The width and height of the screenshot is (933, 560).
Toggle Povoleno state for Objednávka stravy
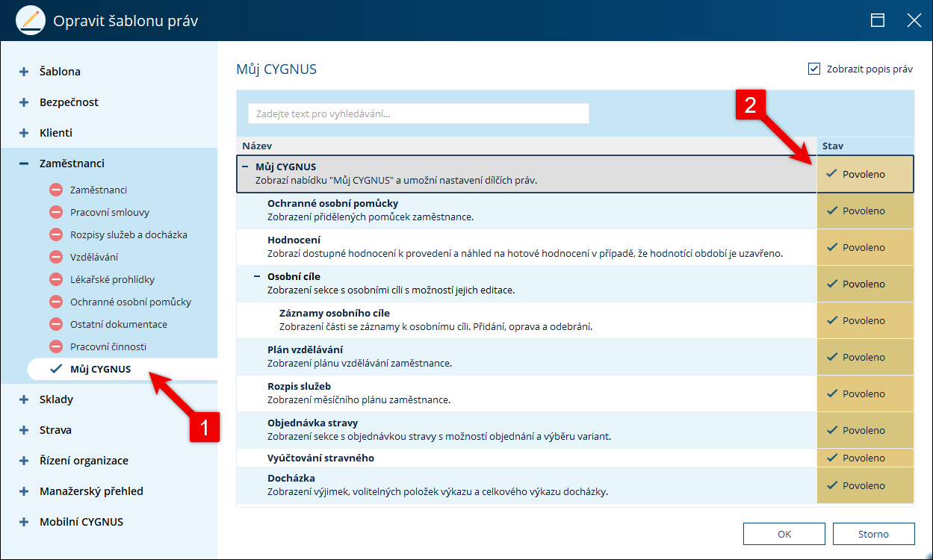coord(865,430)
